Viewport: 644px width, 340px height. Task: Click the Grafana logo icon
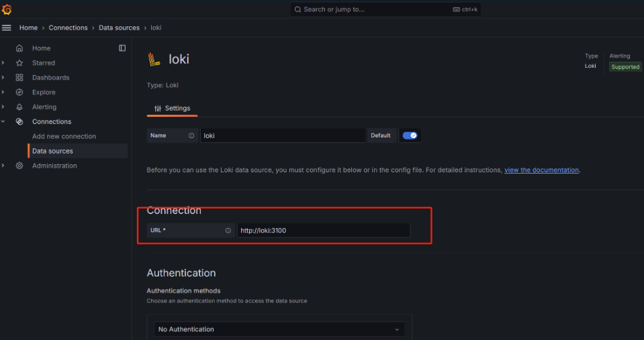click(7, 9)
